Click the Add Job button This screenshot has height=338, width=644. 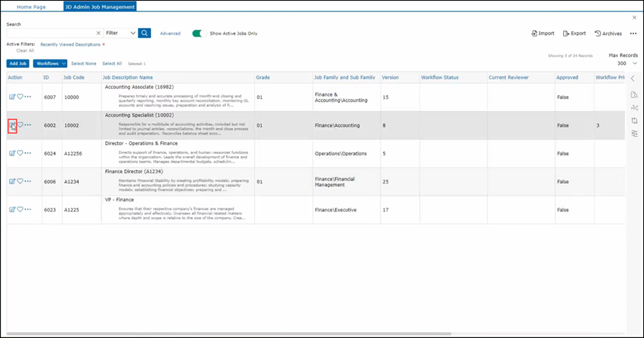[x=18, y=64]
